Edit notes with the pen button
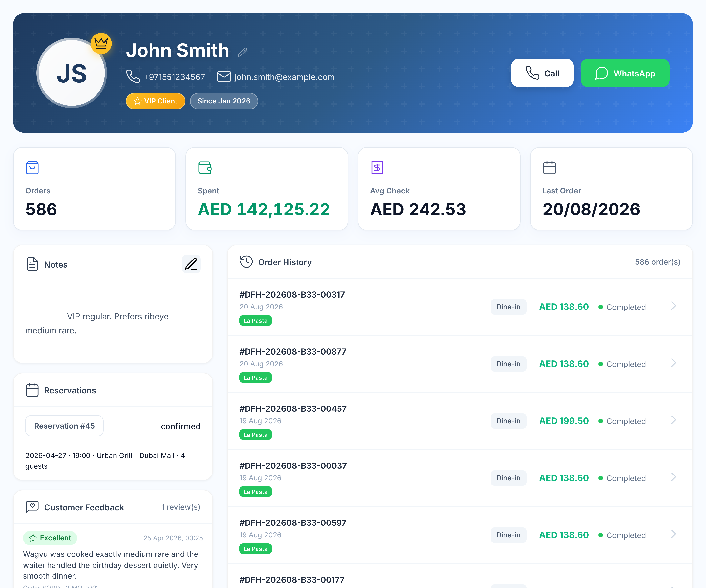 coord(191,264)
